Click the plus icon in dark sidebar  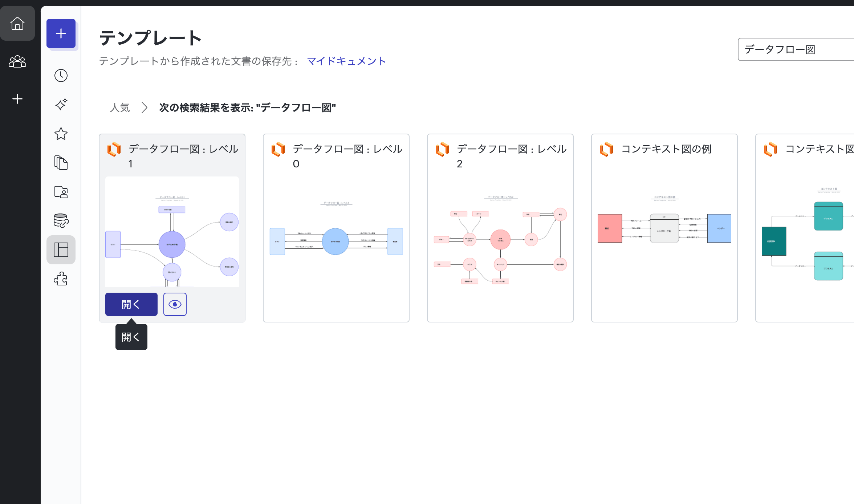[17, 99]
